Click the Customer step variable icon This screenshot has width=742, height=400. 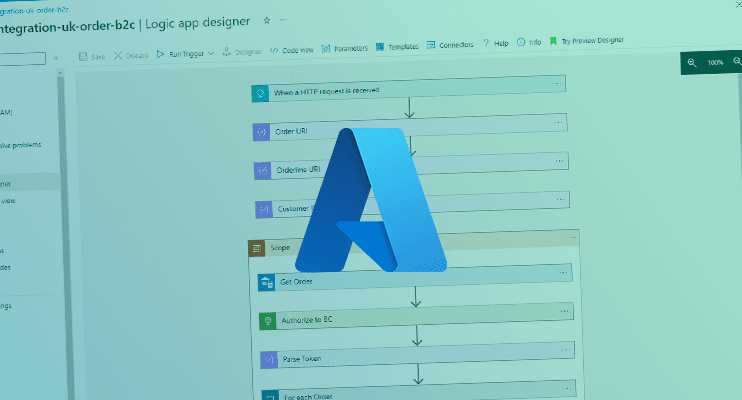click(264, 210)
